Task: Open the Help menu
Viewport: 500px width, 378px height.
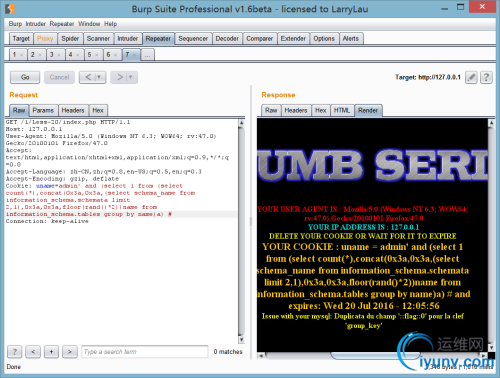Action: pos(110,24)
